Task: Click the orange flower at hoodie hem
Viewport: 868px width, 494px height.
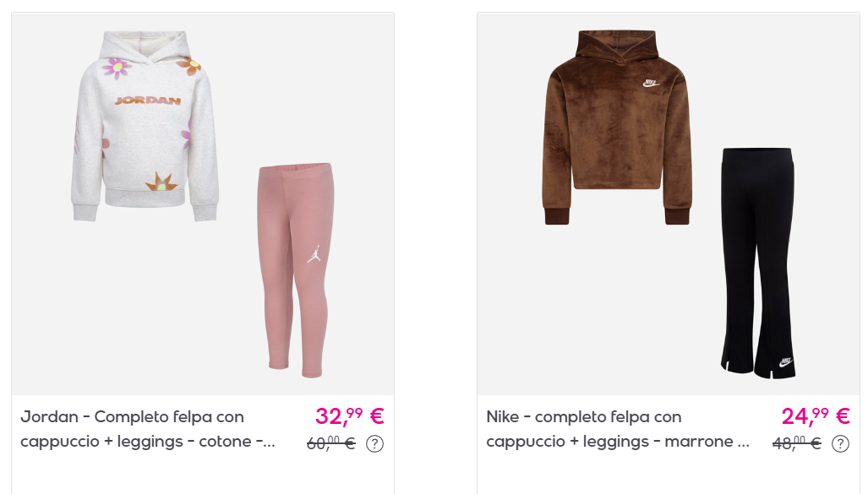Action: 161,182
